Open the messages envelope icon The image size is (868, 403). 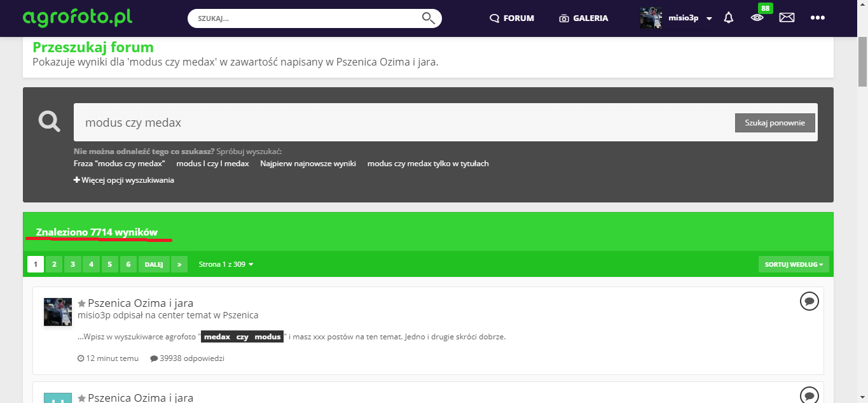787,18
